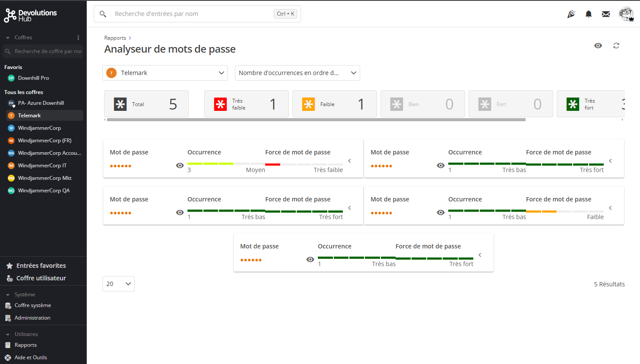
Task: Go to Rapports breadcrumb link
Action: (x=115, y=38)
